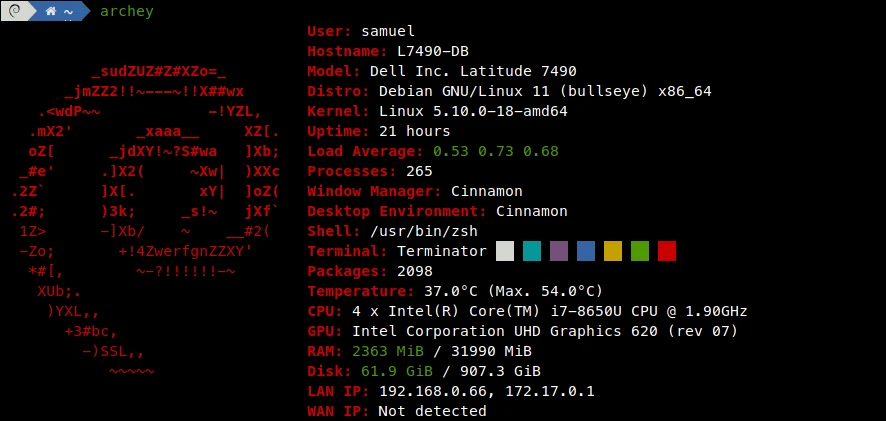The height and width of the screenshot is (421, 886).
Task: Click the load average 0.53 value
Action: point(451,151)
